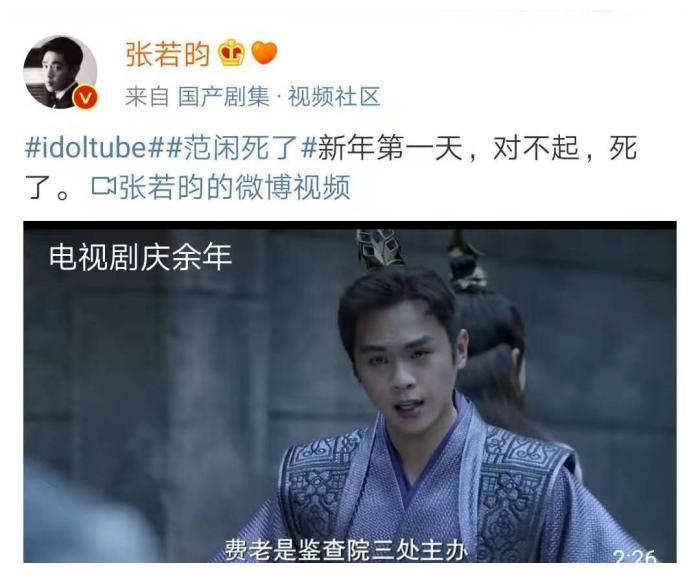
Task: Open the 国产剧集 source link
Action: pos(224,96)
